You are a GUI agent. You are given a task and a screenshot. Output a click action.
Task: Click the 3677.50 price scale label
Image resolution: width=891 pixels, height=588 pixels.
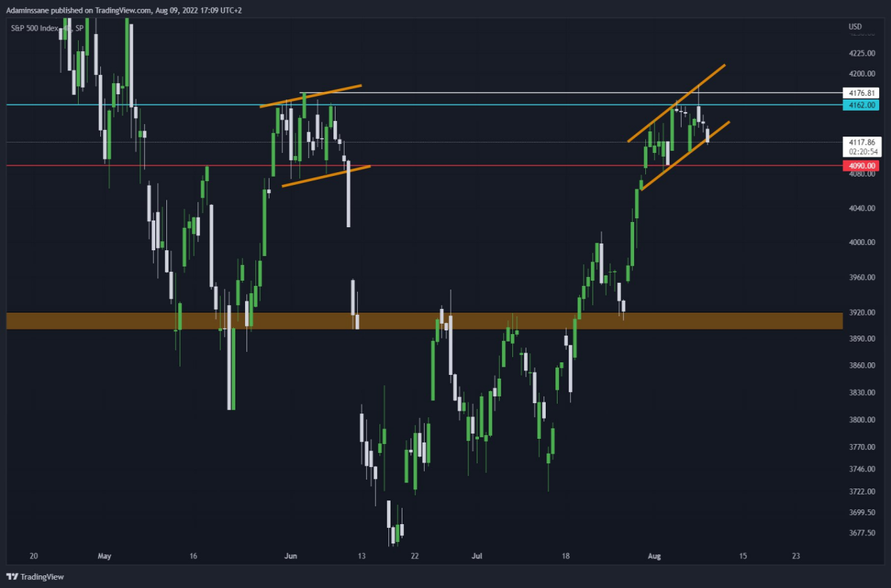tap(861, 533)
